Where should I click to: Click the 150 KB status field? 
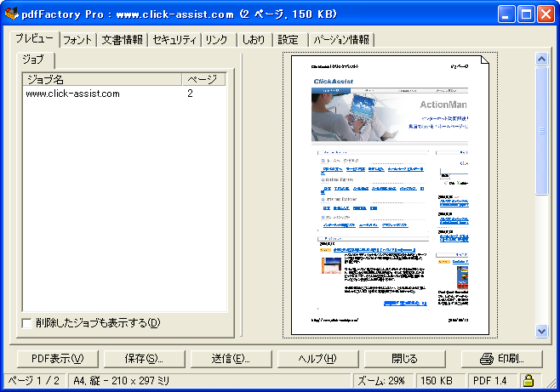coord(440,381)
